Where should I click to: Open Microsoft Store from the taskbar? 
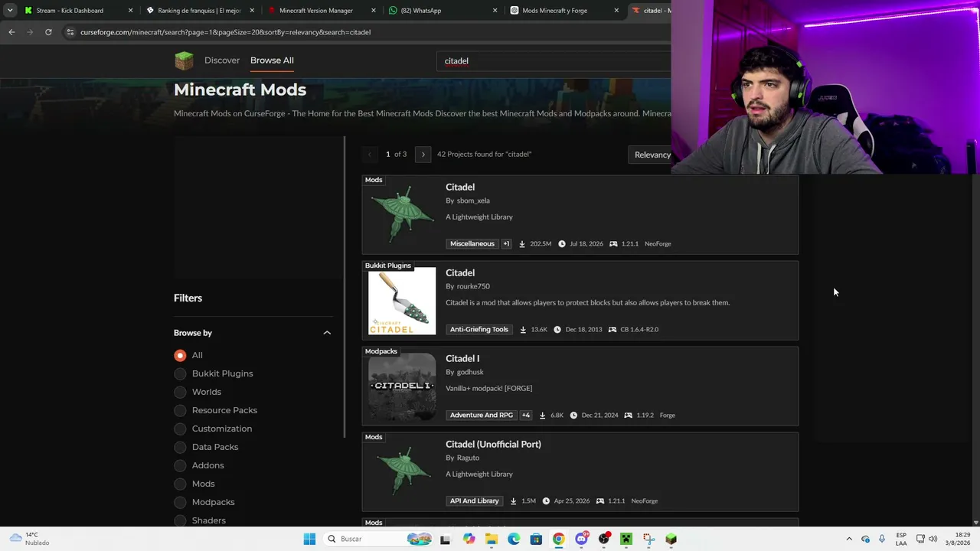tap(536, 539)
